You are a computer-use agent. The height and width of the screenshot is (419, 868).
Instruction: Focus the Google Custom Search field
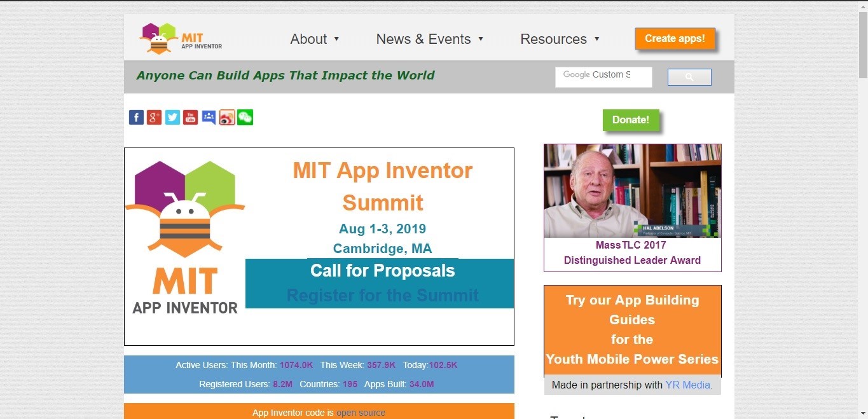[603, 77]
